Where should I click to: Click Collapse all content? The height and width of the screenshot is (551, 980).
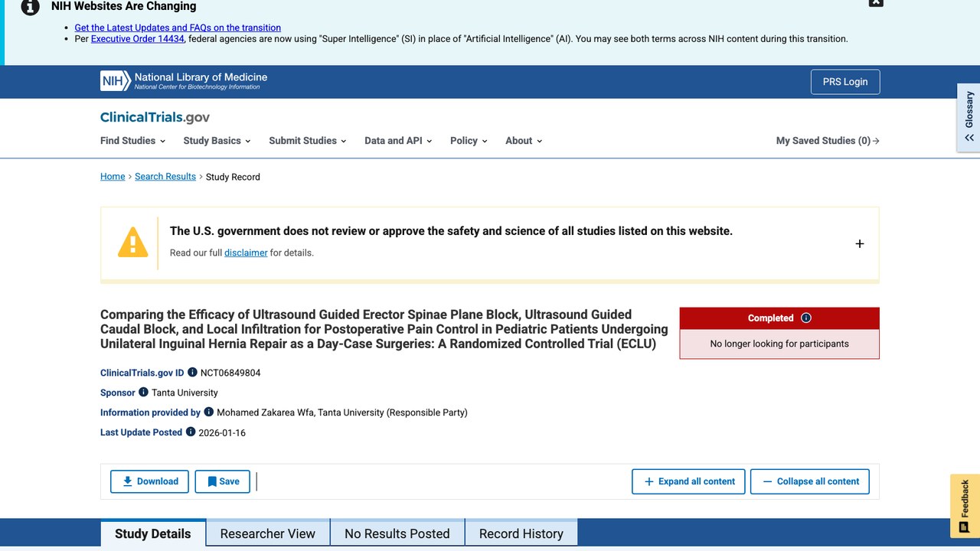[x=810, y=481]
